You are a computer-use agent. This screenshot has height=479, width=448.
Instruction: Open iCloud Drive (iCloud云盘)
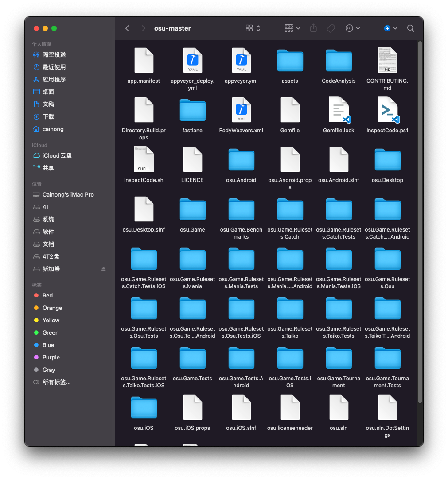(70, 155)
